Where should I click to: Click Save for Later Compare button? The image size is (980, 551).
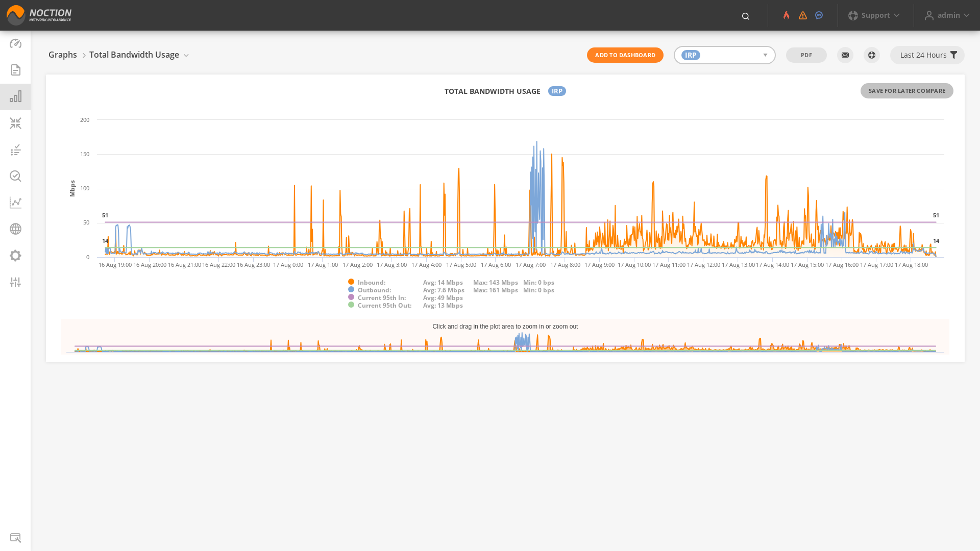tap(907, 91)
